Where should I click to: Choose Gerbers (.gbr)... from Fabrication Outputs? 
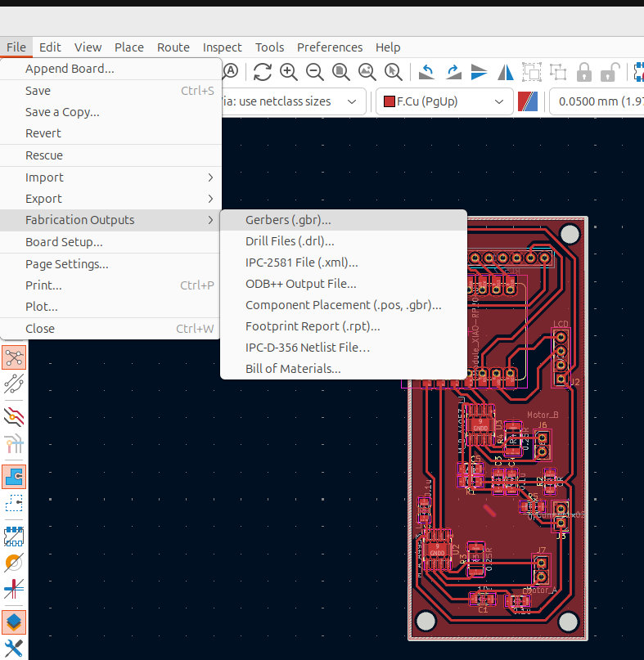coord(288,220)
